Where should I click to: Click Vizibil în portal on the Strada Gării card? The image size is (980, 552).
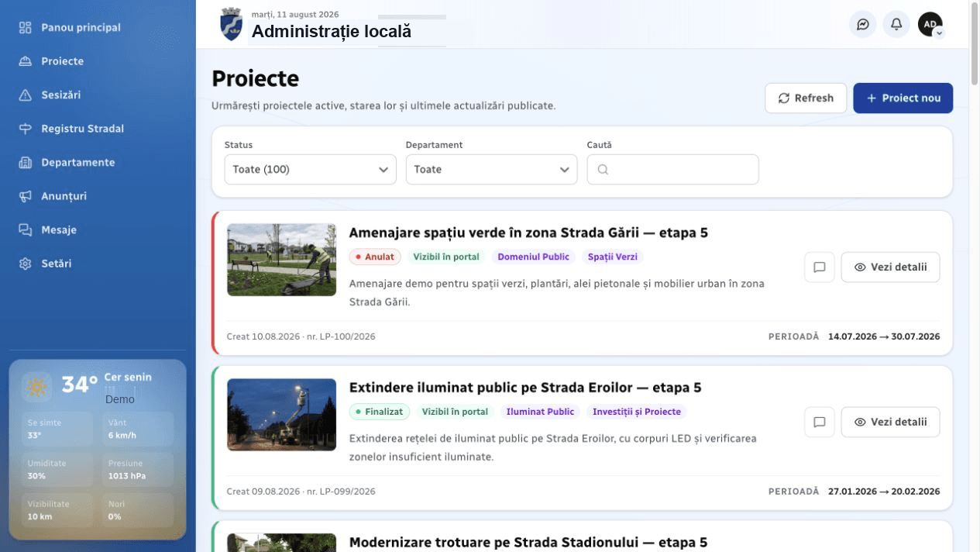[x=446, y=257]
